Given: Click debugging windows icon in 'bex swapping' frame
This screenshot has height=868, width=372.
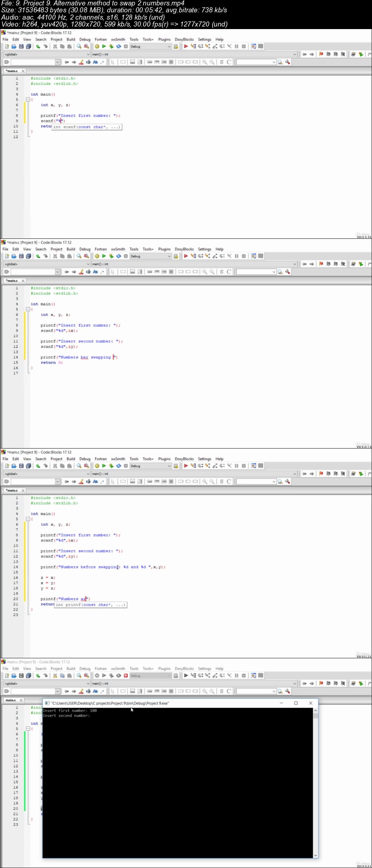Looking at the screenshot, I should tap(254, 256).
